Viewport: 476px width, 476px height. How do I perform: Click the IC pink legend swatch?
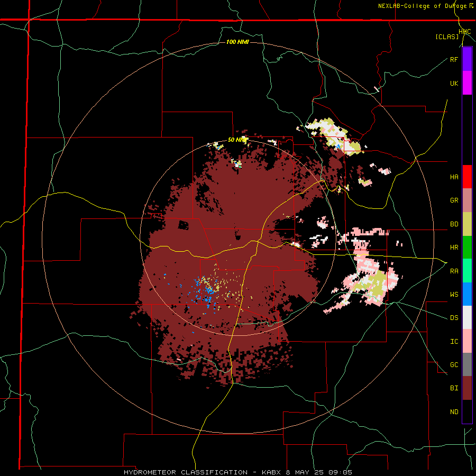tap(467, 341)
